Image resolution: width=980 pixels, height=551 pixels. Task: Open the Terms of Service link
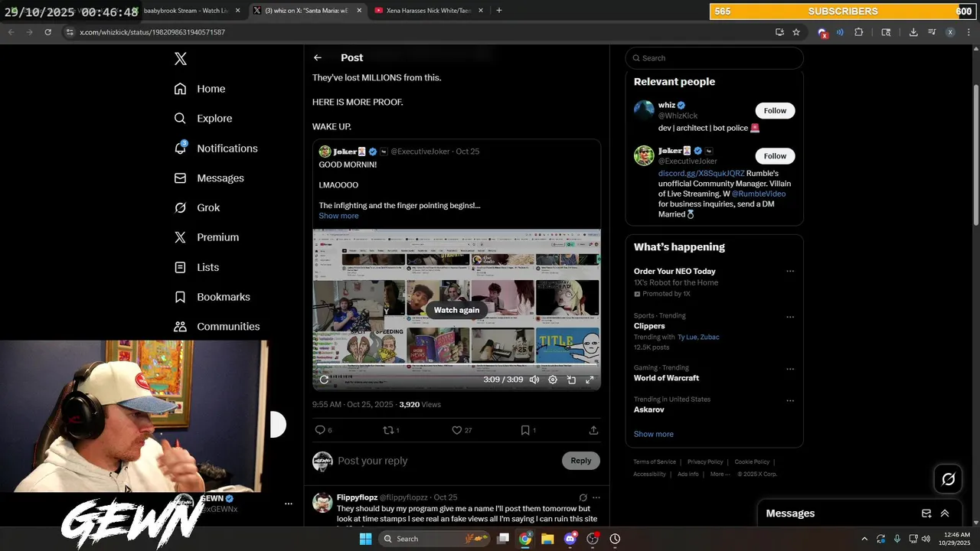click(655, 462)
